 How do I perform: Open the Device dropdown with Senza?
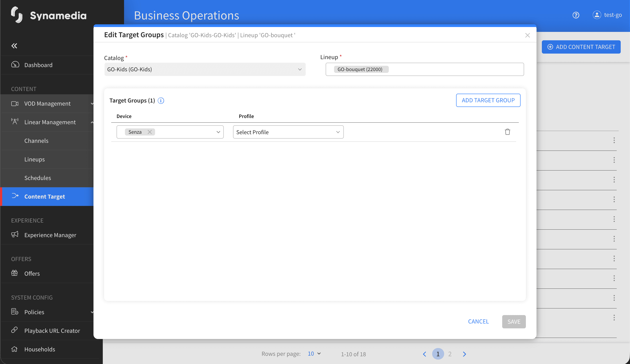(x=170, y=132)
